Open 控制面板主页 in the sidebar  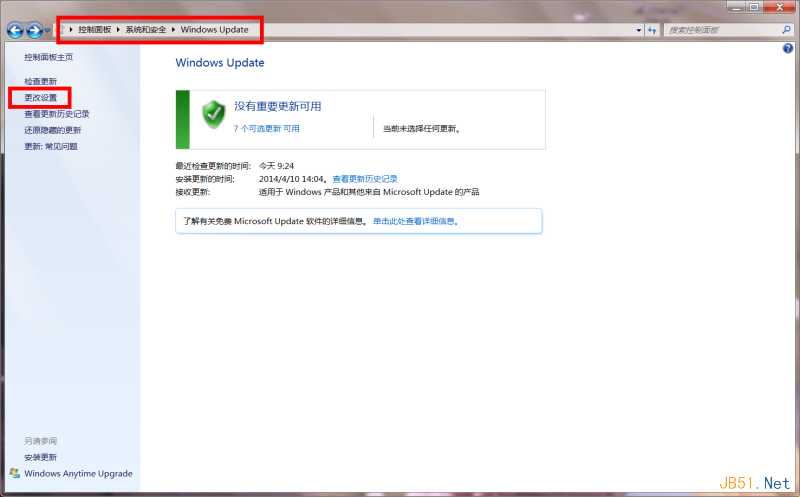[x=48, y=57]
